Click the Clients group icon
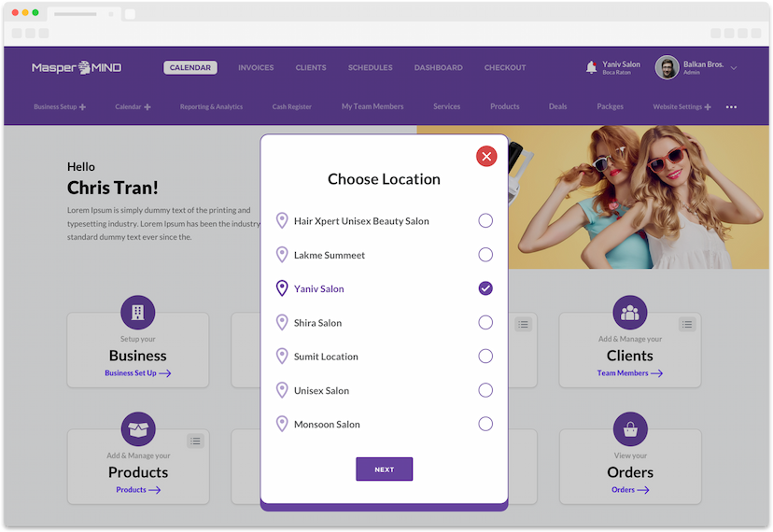This screenshot has width=773, height=532. 629,312
